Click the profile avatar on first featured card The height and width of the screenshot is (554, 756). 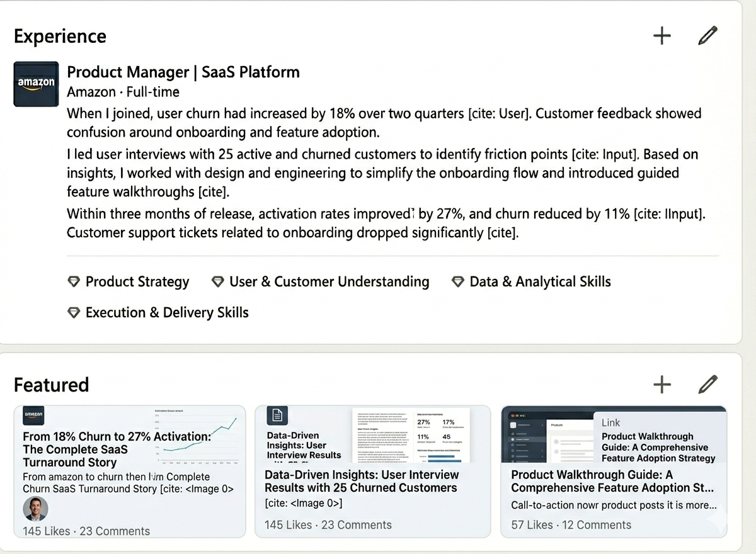click(x=35, y=509)
